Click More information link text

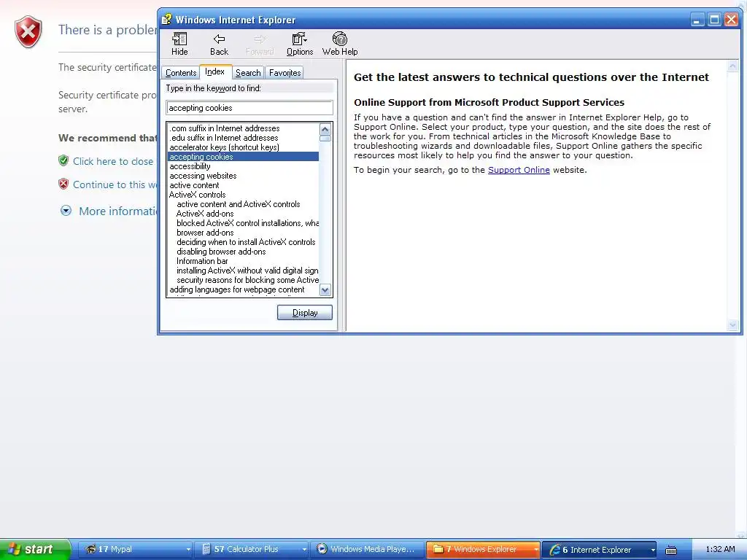click(x=117, y=211)
